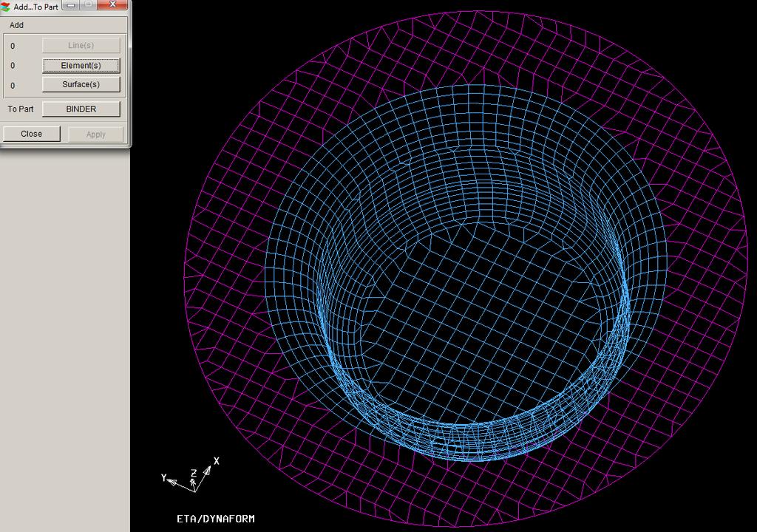The image size is (757, 532).
Task: Click the greyed-out Apply button
Action: [x=95, y=134]
